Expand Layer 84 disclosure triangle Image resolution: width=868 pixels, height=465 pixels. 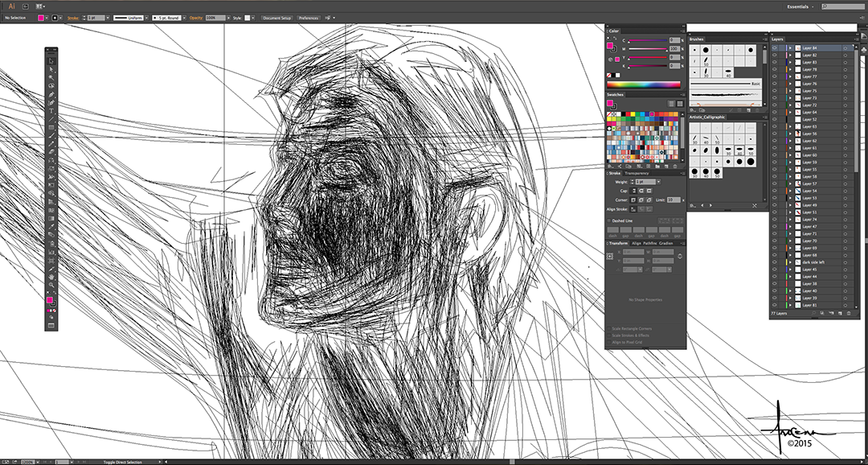[x=791, y=48]
